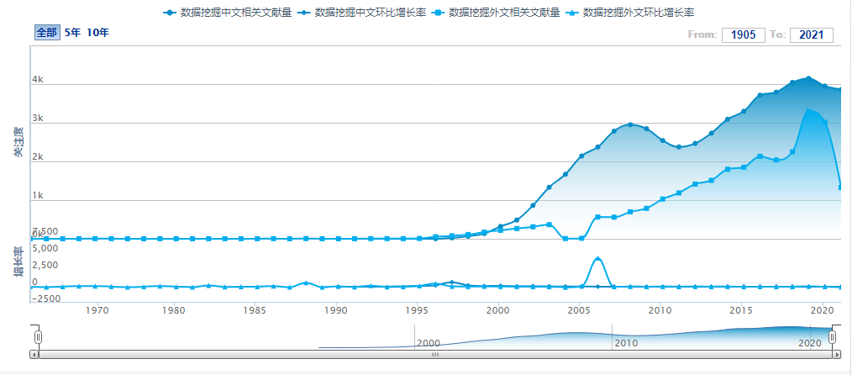Click the 2010 label in navigator
The image size is (868, 375).
coord(626,343)
